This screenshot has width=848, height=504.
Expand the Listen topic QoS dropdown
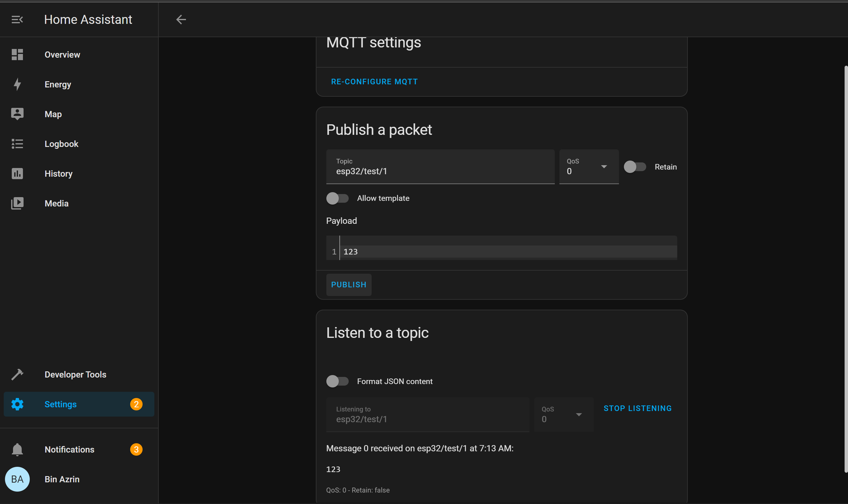pos(563,415)
